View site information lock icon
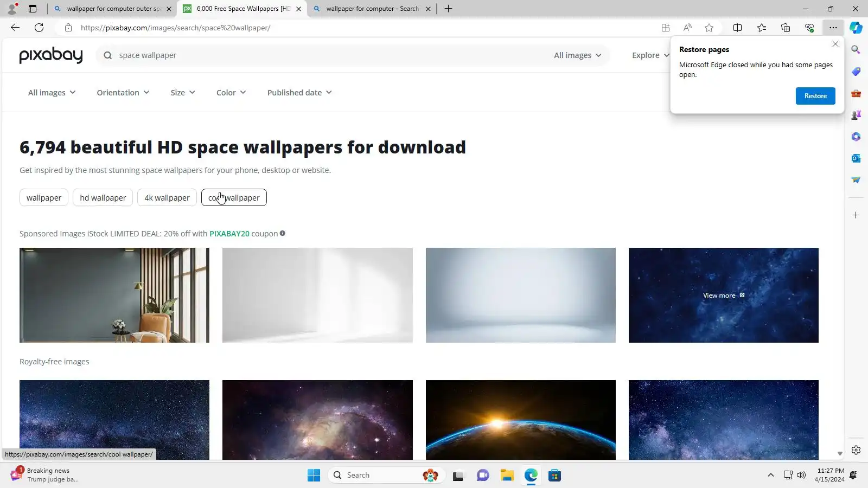Viewport: 868px width, 488px height. [x=68, y=28]
